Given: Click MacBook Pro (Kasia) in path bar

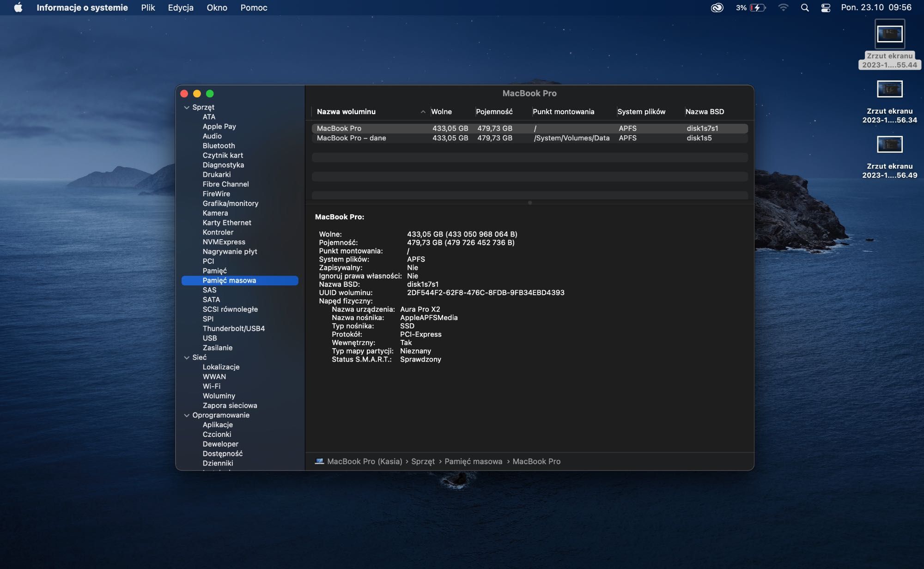Looking at the screenshot, I should pyautogui.click(x=365, y=461).
